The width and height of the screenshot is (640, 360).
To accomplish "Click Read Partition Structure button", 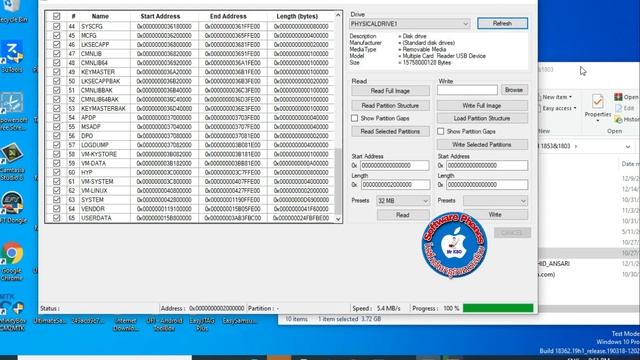I will click(x=390, y=106).
